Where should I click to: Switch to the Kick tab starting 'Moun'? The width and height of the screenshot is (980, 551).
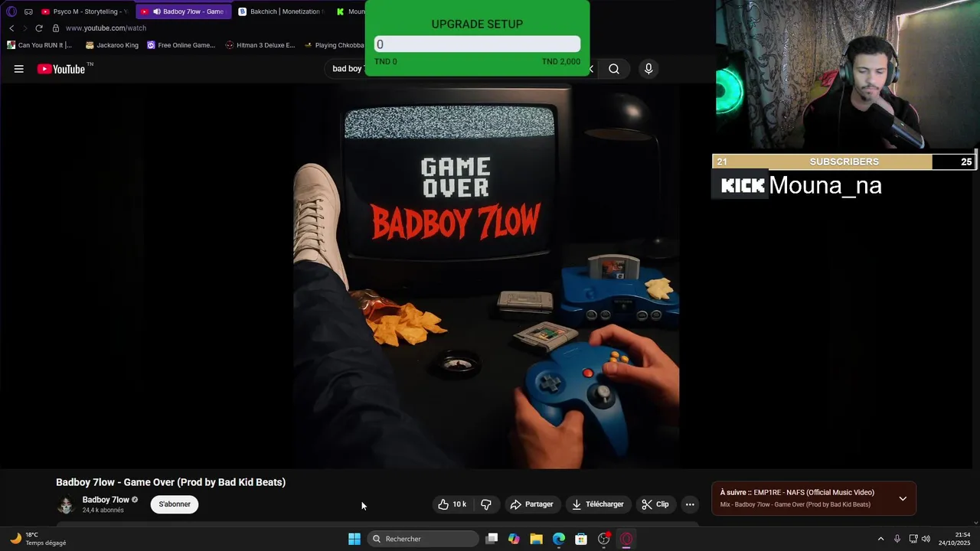pos(350,11)
